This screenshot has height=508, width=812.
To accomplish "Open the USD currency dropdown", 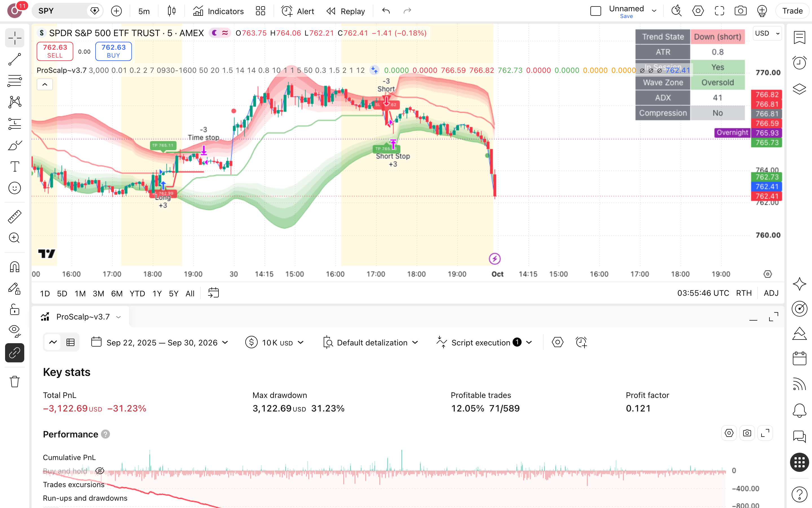I will tap(767, 33).
